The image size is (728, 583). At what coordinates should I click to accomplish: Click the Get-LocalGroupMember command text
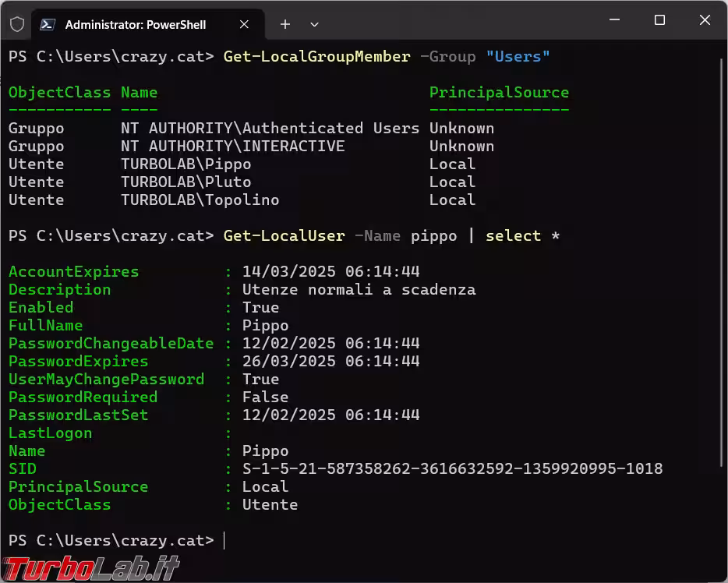(x=316, y=56)
